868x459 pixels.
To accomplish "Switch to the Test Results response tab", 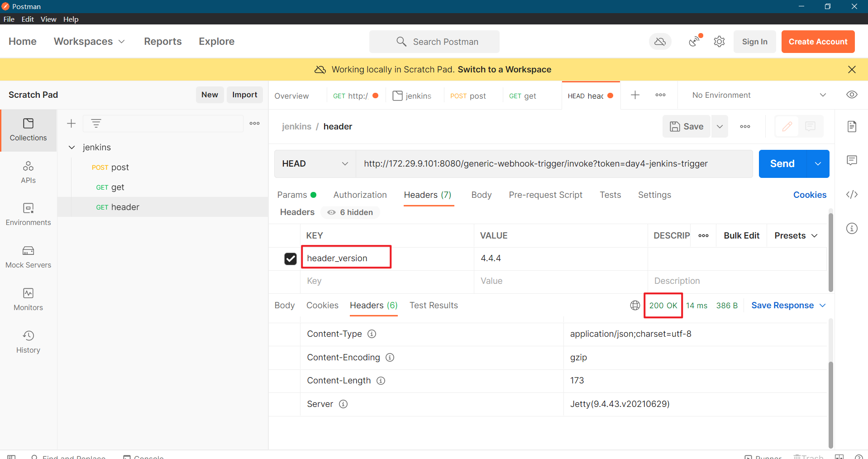I will pos(434,306).
